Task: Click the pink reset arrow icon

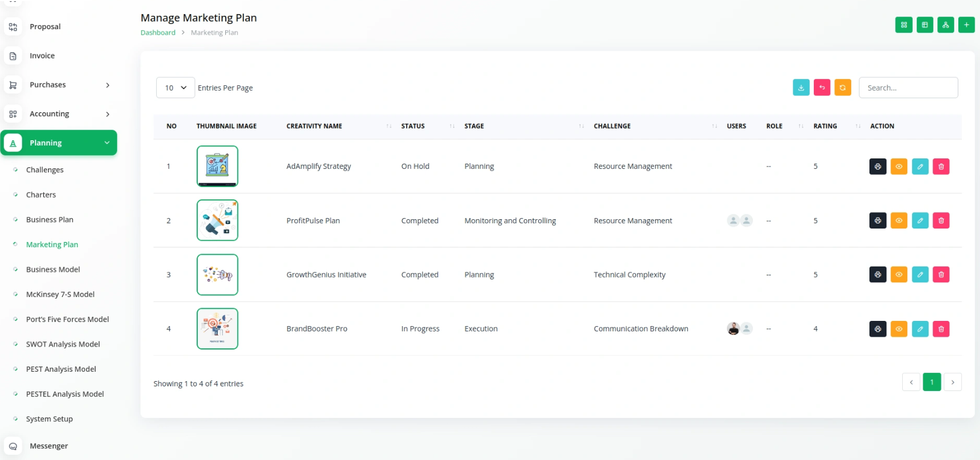Action: point(822,88)
